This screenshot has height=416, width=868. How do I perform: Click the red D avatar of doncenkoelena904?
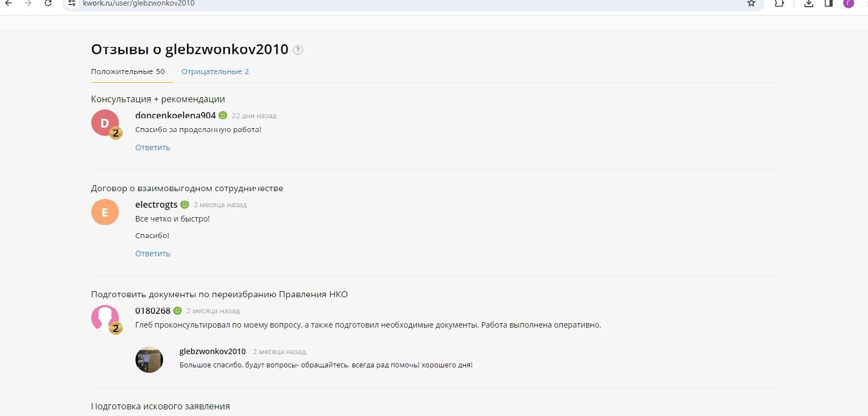tap(105, 123)
